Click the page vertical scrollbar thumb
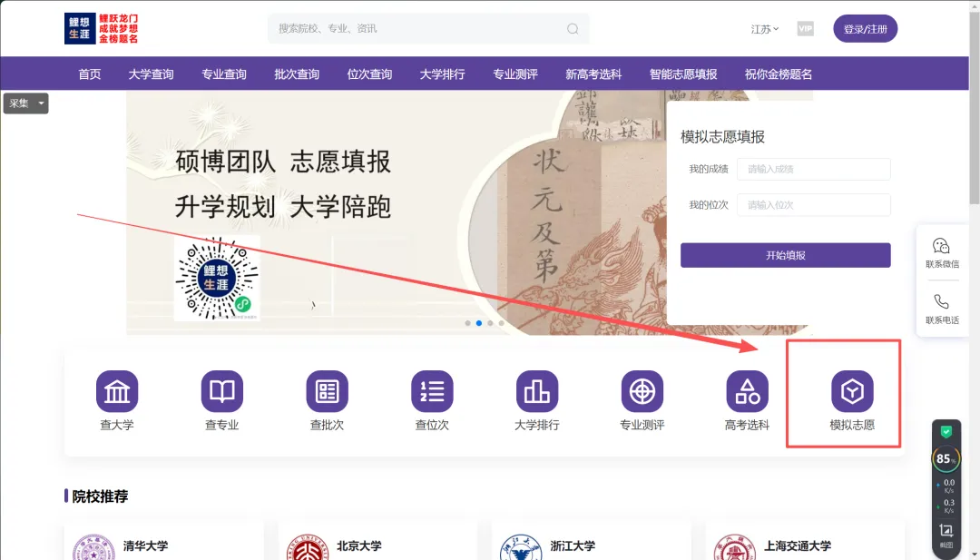The width and height of the screenshot is (980, 560). tap(975, 106)
